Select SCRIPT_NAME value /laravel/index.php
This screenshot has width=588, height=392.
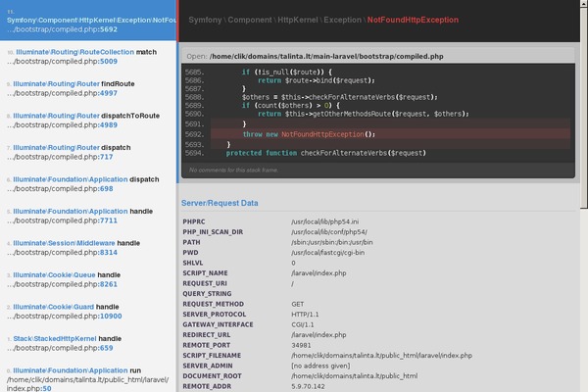[318, 273]
